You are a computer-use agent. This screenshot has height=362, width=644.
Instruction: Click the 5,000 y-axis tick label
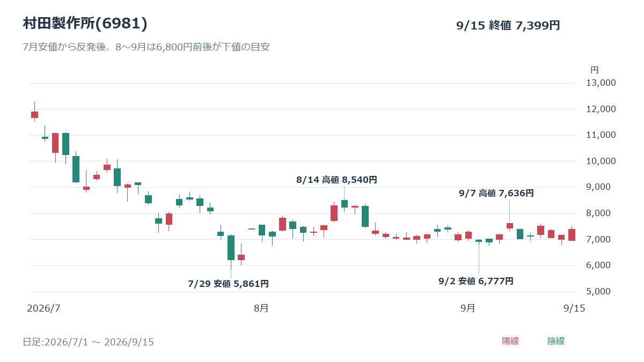tap(603, 292)
